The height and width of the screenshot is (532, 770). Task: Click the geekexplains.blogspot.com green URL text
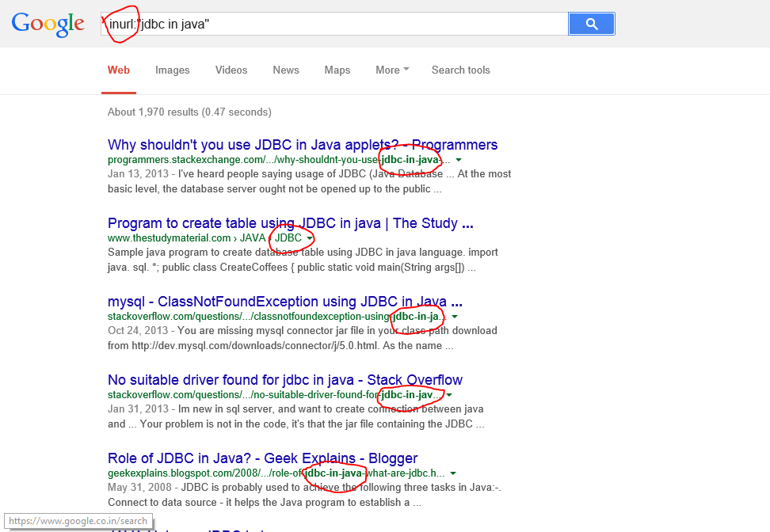[276, 473]
